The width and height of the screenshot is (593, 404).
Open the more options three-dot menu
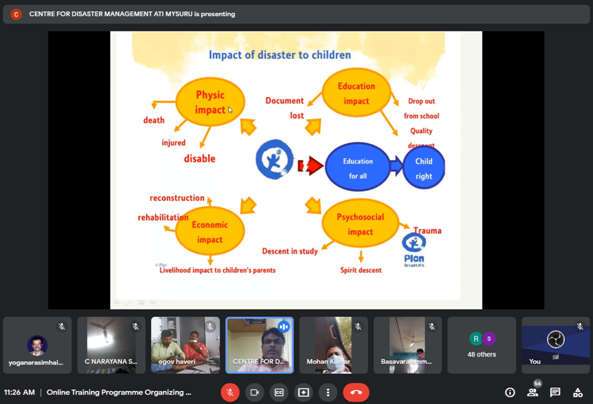[x=328, y=392]
